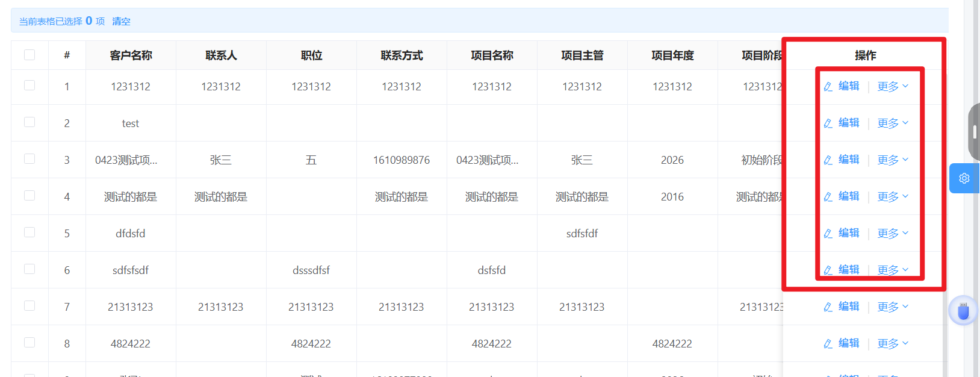Expand 更多 menu for row 7
This screenshot has width=980, height=377.
(893, 307)
